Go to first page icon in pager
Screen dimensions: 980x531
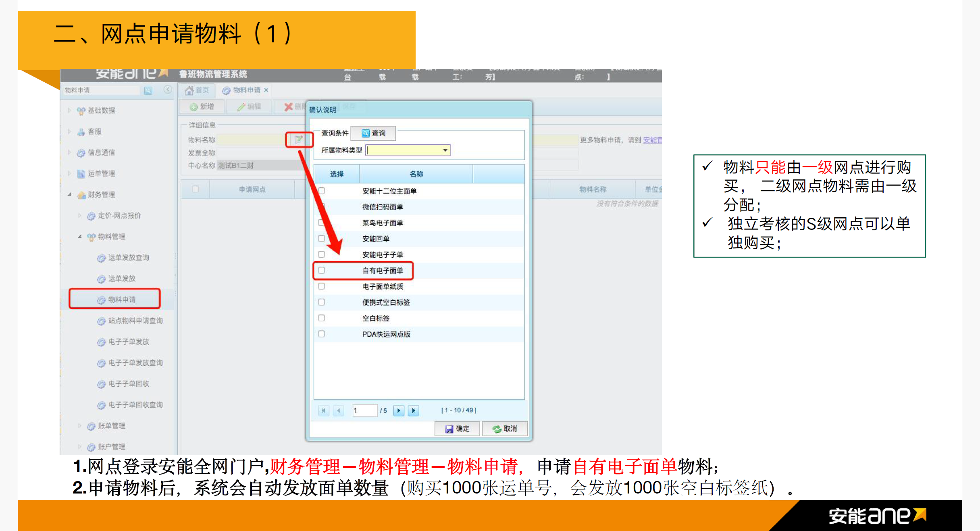323,410
